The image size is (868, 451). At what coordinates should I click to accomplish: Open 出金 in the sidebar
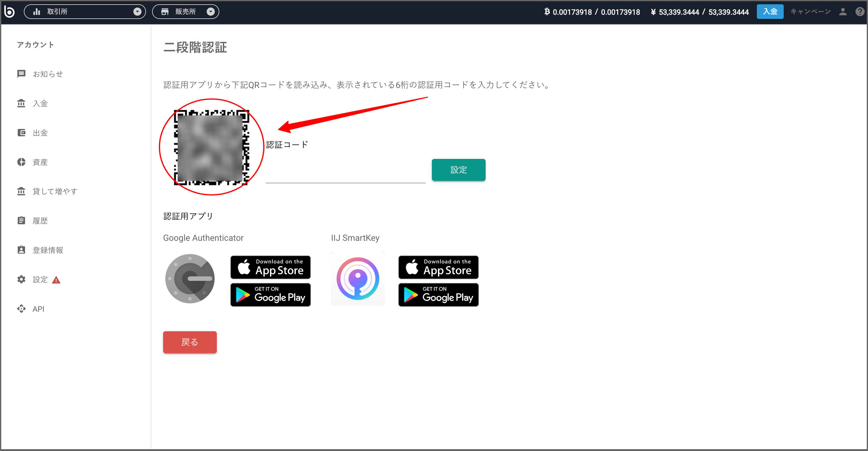(40, 133)
